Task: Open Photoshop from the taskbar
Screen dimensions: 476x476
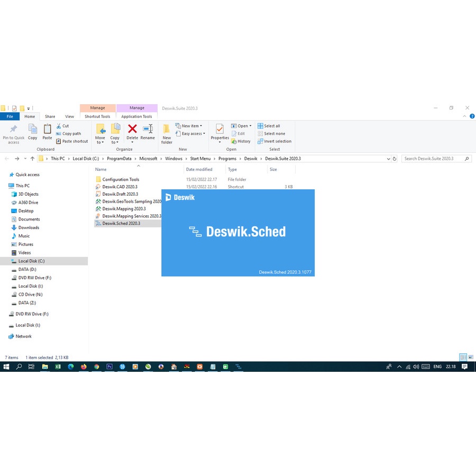Action: pos(109,367)
